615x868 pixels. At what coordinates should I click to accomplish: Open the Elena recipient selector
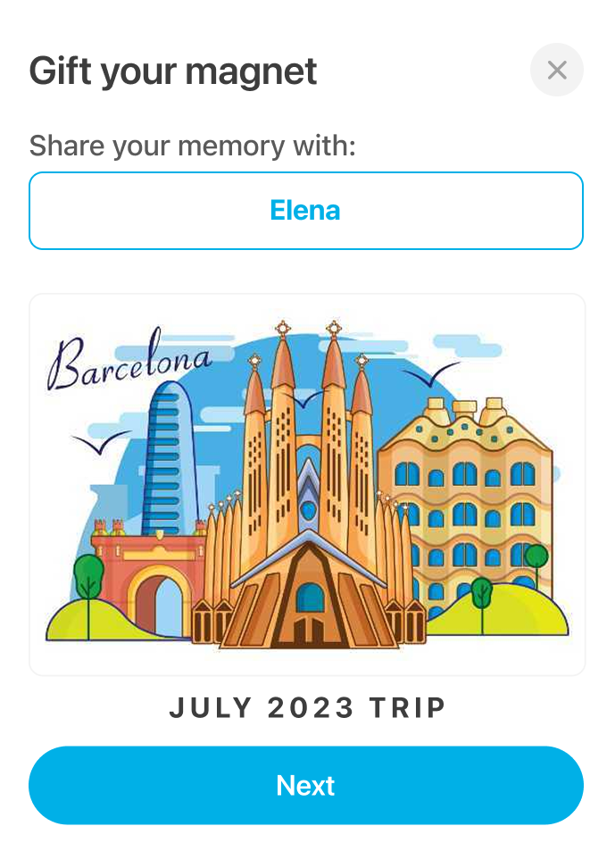click(306, 211)
